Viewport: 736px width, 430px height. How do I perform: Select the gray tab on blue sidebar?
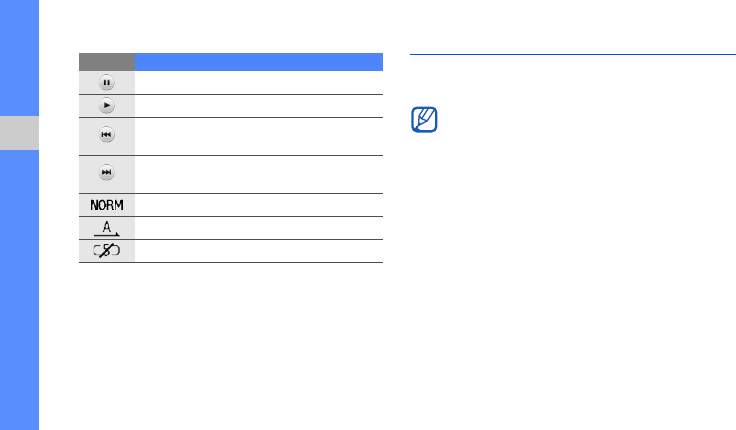(19, 133)
